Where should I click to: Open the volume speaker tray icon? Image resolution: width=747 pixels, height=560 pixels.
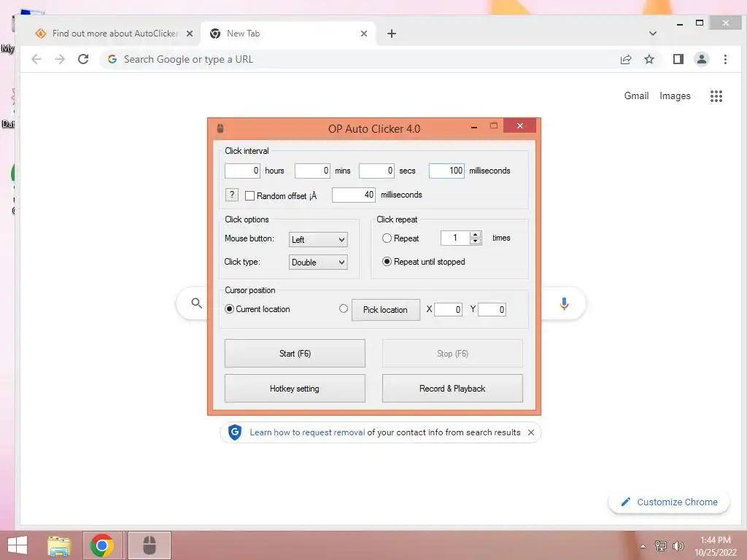pos(678,545)
